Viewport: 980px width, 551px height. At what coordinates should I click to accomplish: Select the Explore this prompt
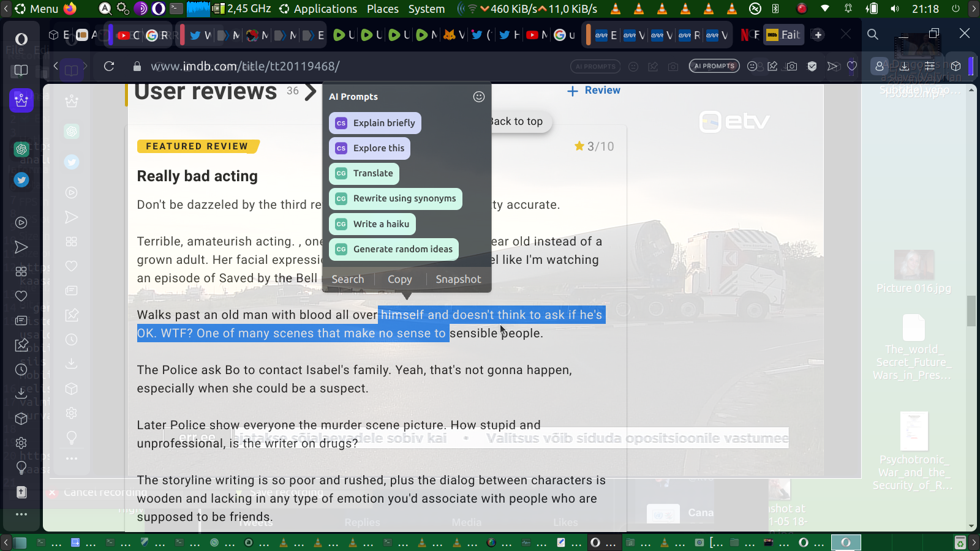[x=370, y=148]
